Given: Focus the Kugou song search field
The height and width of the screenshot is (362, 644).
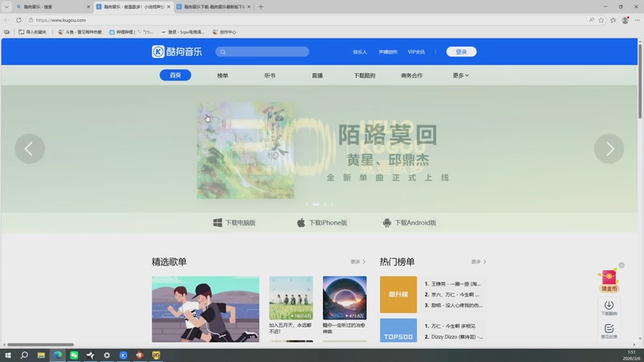Looking at the screenshot, I should pyautogui.click(x=262, y=51).
